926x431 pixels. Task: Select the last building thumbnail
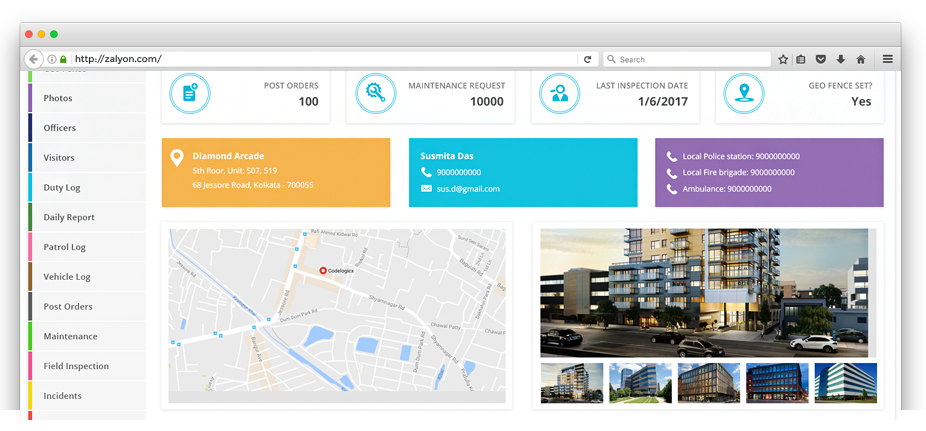[845, 383]
